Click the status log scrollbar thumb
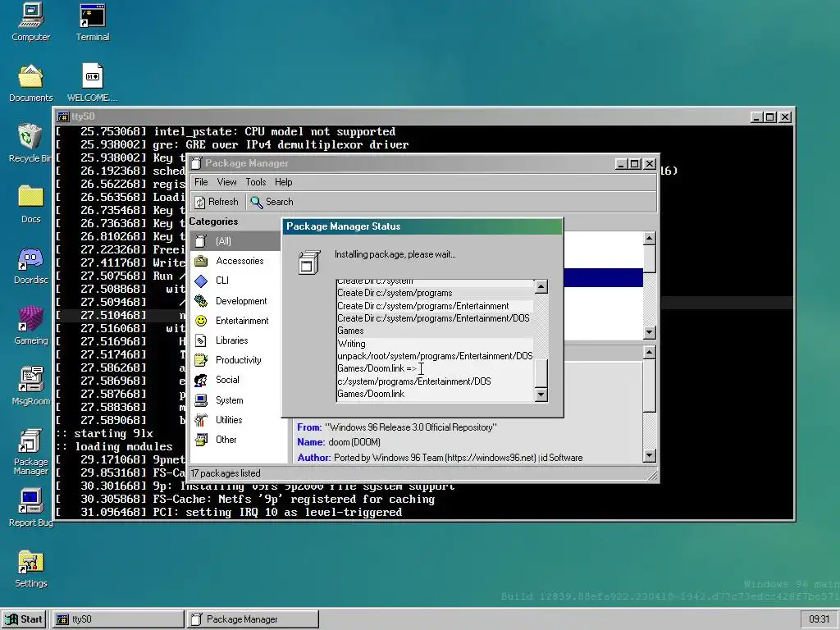Screen dimensions: 840x630 [541, 373]
